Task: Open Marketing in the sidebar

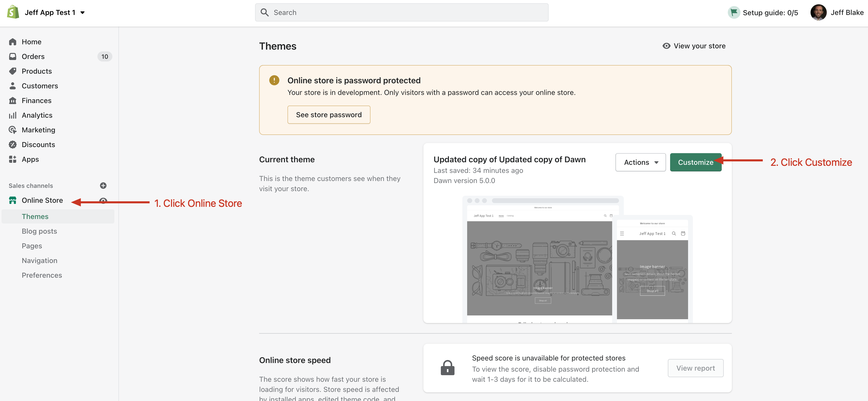Action: pos(38,130)
